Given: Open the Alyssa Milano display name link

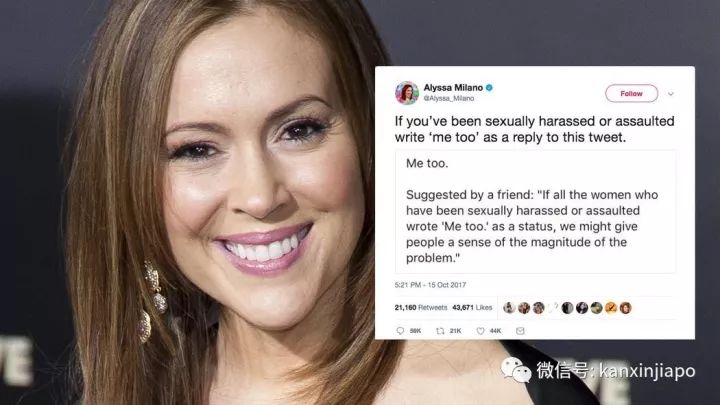Looking at the screenshot, I should pos(453,87).
